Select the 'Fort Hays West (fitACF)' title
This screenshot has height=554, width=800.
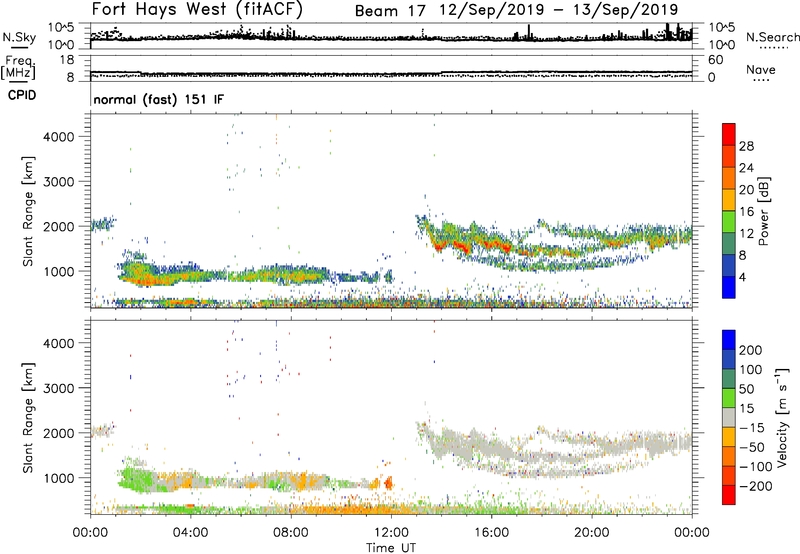click(x=197, y=9)
